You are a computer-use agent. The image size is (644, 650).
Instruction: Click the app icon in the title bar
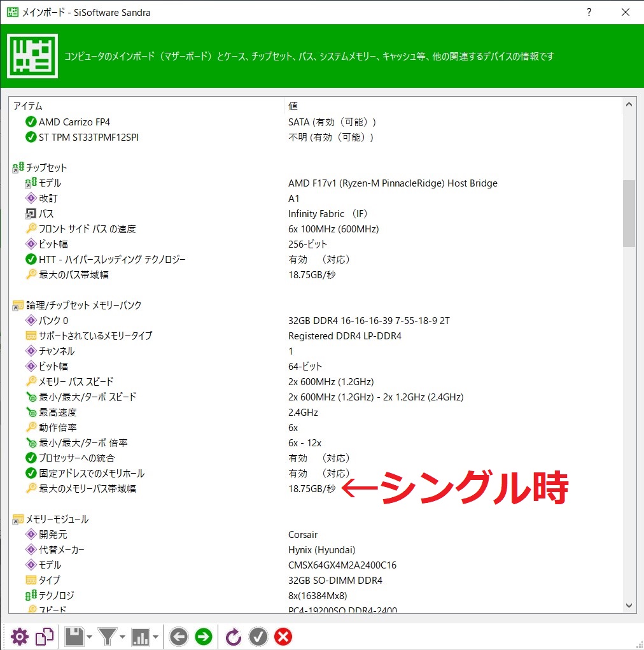pos(13,12)
